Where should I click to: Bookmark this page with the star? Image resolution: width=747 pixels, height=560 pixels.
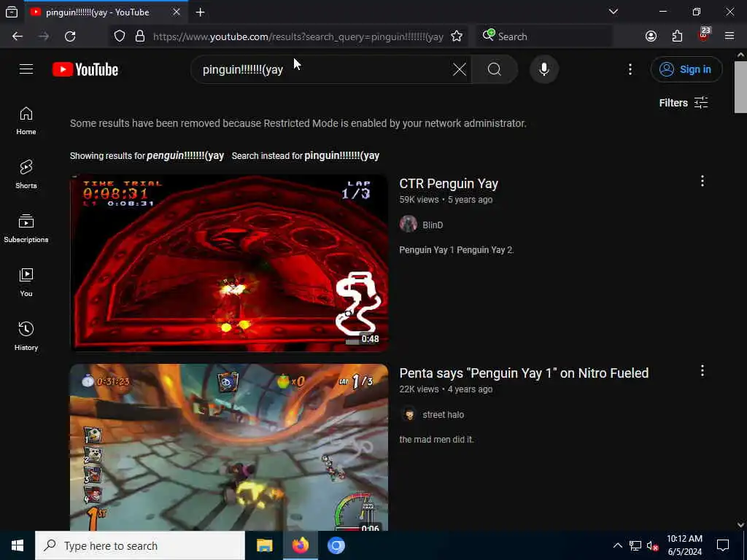coord(457,36)
